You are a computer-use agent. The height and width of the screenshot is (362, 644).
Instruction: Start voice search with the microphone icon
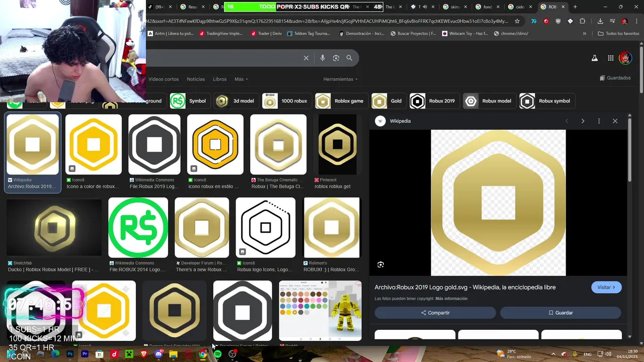(x=323, y=58)
